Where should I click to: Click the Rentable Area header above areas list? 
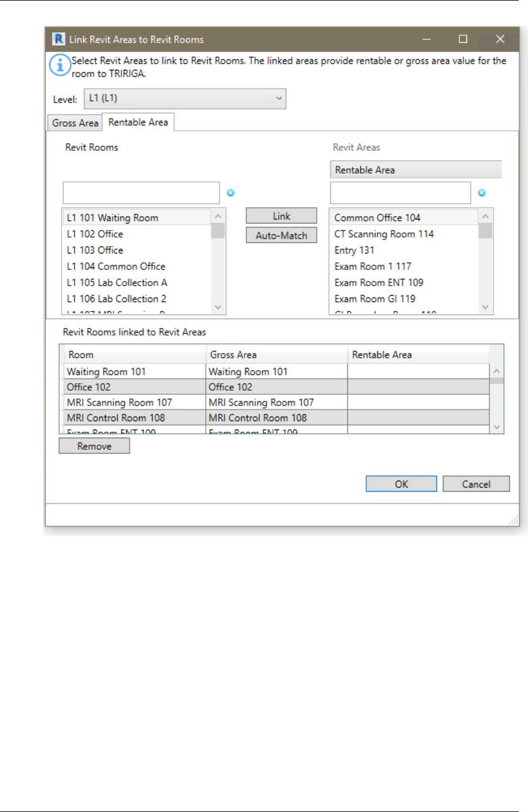point(416,170)
